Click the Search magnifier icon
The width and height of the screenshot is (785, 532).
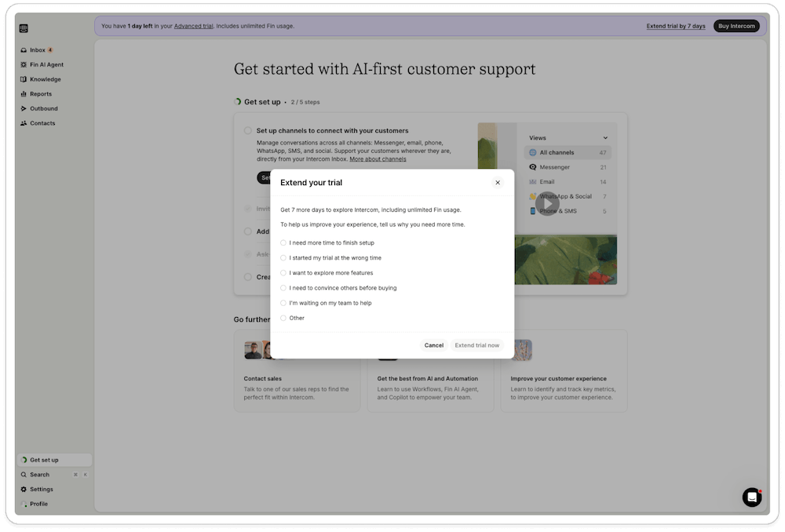(24, 475)
